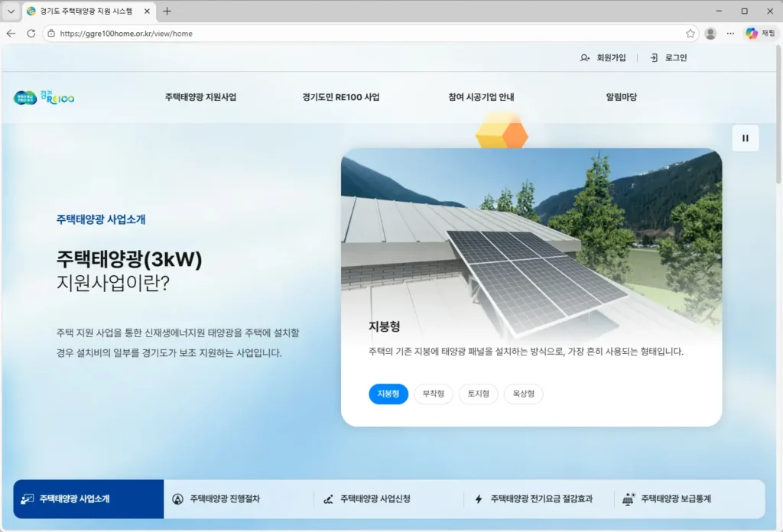The width and height of the screenshot is (783, 532).
Task: Click the lightning icon for 전기요금 절감효과
Action: point(479,498)
